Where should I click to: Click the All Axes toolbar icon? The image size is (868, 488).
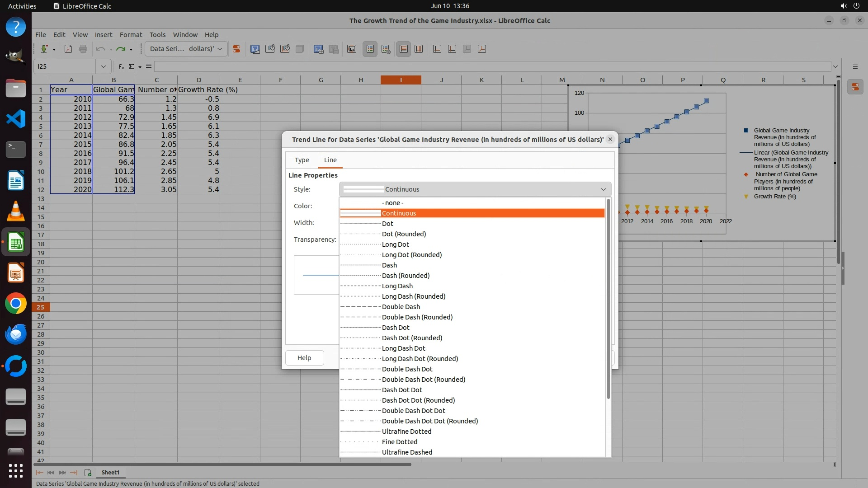pyautogui.click(x=482, y=49)
